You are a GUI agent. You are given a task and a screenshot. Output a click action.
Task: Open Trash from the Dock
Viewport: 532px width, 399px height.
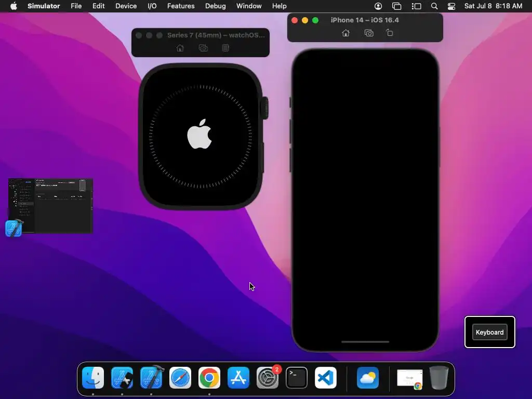(439, 377)
